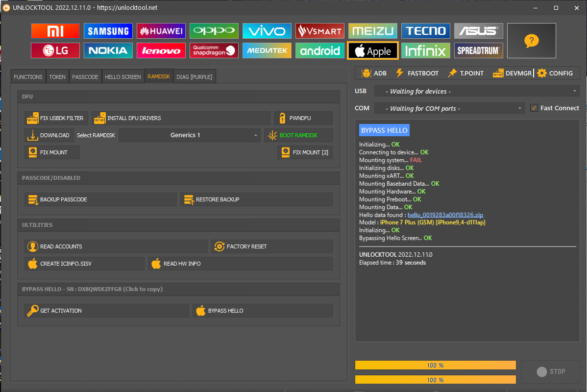Expand the USB devices dropdown

477,91
